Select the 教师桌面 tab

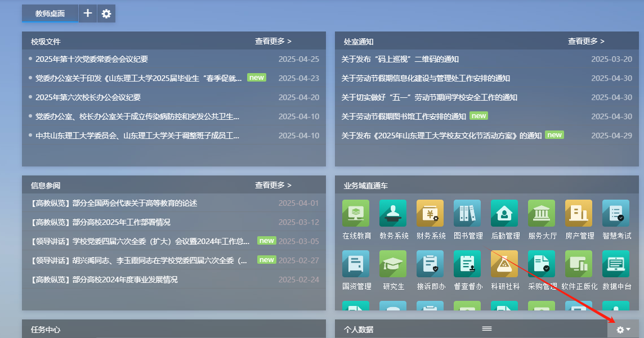pos(50,13)
